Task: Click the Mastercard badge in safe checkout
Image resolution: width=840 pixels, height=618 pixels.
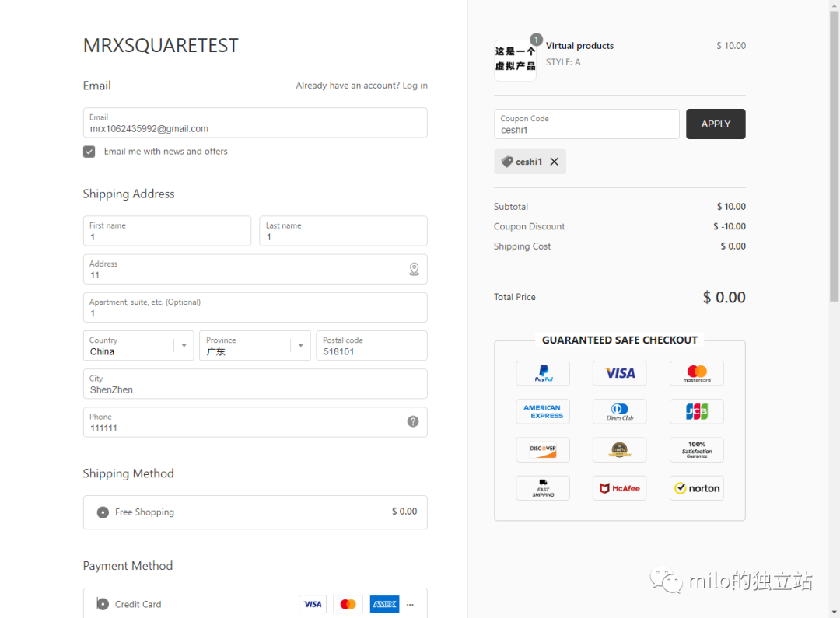Action: (696, 373)
